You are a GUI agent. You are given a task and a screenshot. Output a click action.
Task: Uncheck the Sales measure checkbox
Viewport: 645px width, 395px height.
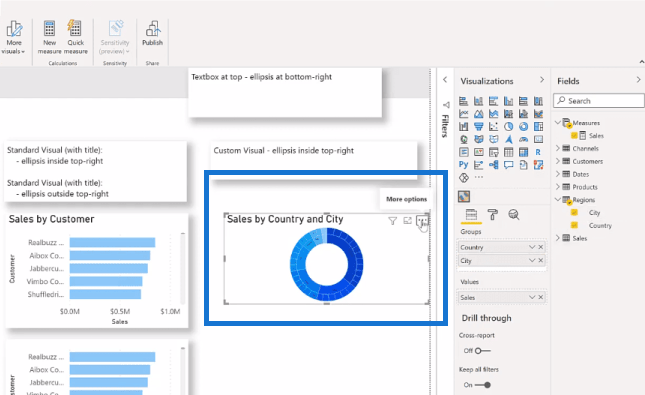[574, 135]
